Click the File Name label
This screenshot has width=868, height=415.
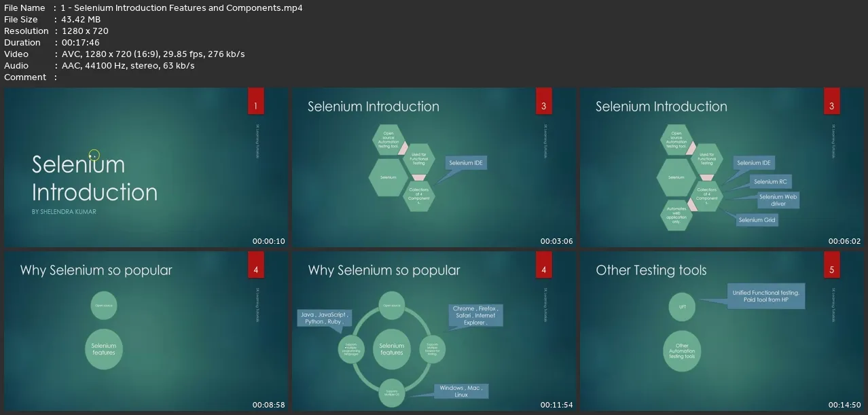tap(24, 8)
